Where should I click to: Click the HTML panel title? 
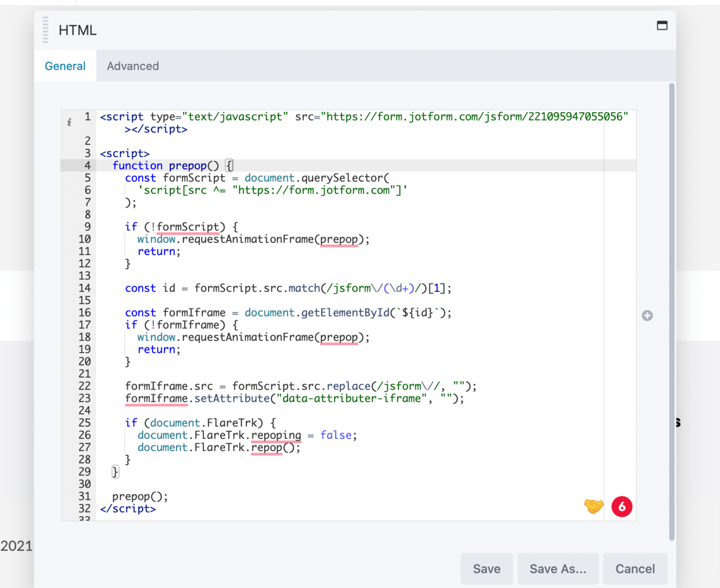77,30
